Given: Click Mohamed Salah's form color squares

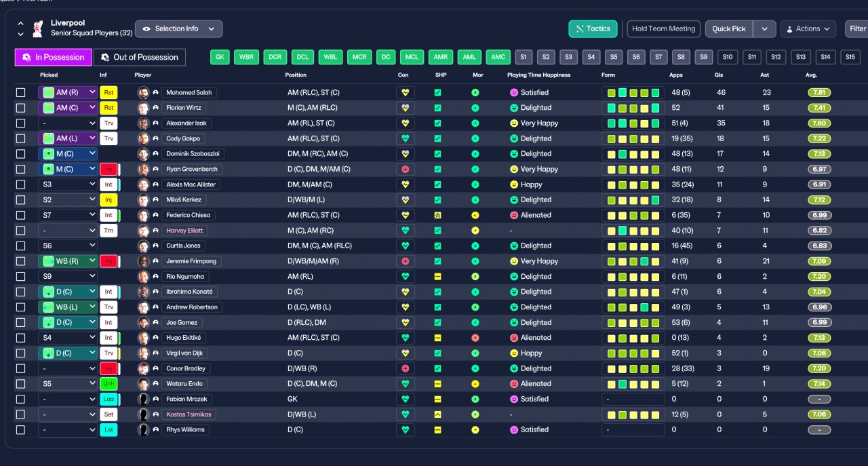Looking at the screenshot, I should pyautogui.click(x=633, y=92).
